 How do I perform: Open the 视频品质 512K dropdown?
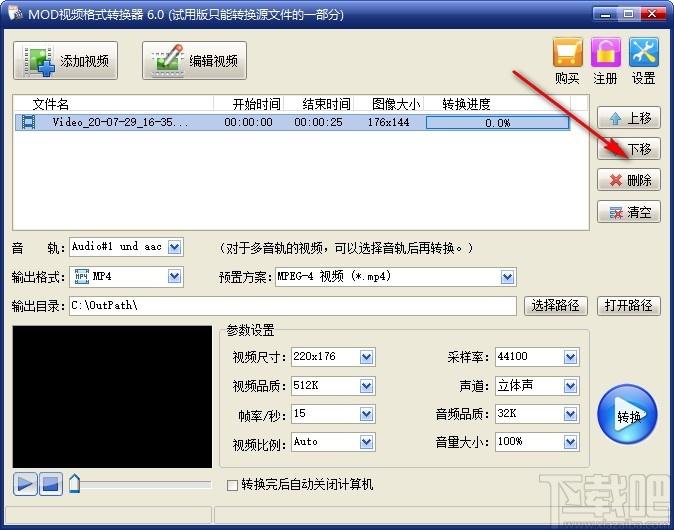pos(366,386)
